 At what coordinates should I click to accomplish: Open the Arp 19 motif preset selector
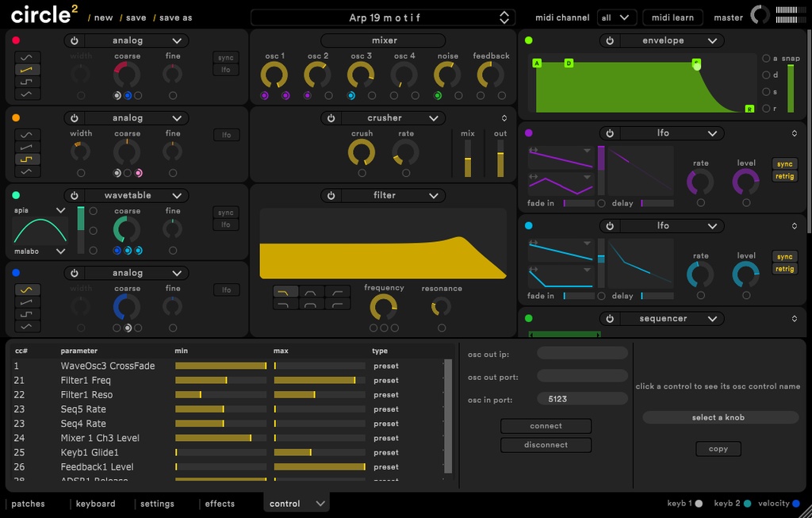coord(381,17)
